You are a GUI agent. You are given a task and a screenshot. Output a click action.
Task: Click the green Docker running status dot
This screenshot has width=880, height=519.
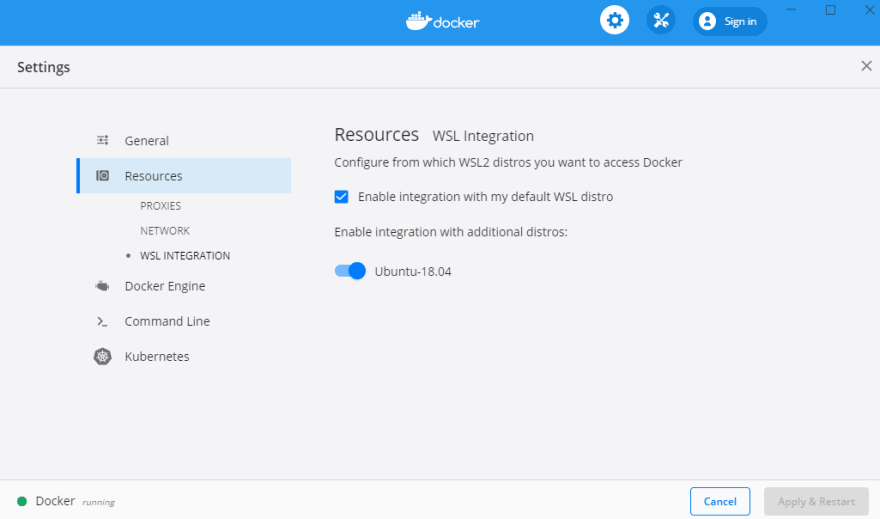coord(22,501)
